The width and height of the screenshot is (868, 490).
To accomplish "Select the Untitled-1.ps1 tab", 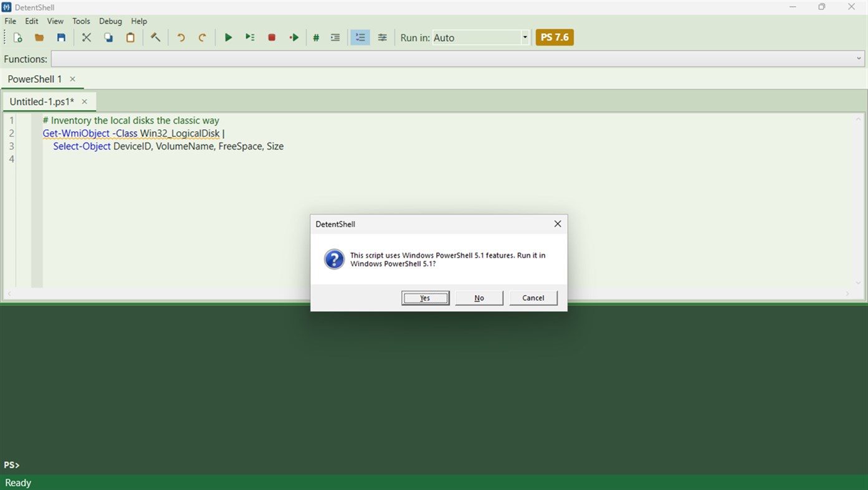I will click(x=42, y=101).
